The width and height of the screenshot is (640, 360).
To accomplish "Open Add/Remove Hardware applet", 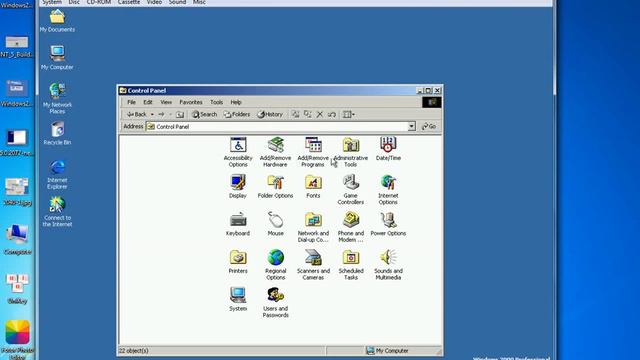I will click(x=276, y=152).
